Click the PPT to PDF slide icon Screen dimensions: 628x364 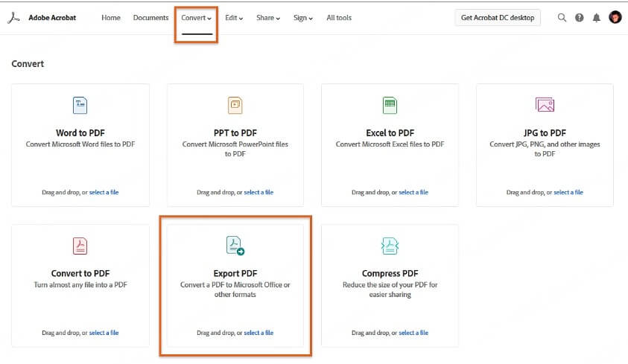(235, 105)
